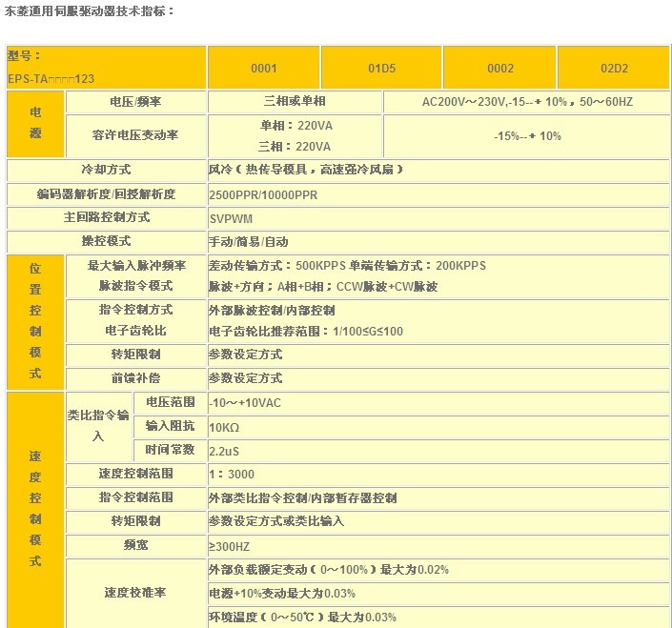The width and height of the screenshot is (672, 628).
Task: Click the 单相：220VA value
Action: (295, 126)
